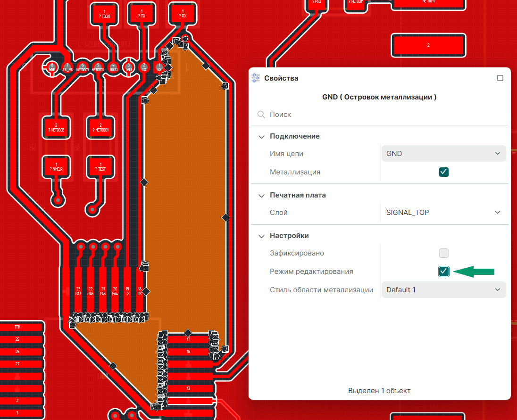The width and height of the screenshot is (517, 420).
Task: Collapse the Подключение section
Action: pyautogui.click(x=261, y=137)
